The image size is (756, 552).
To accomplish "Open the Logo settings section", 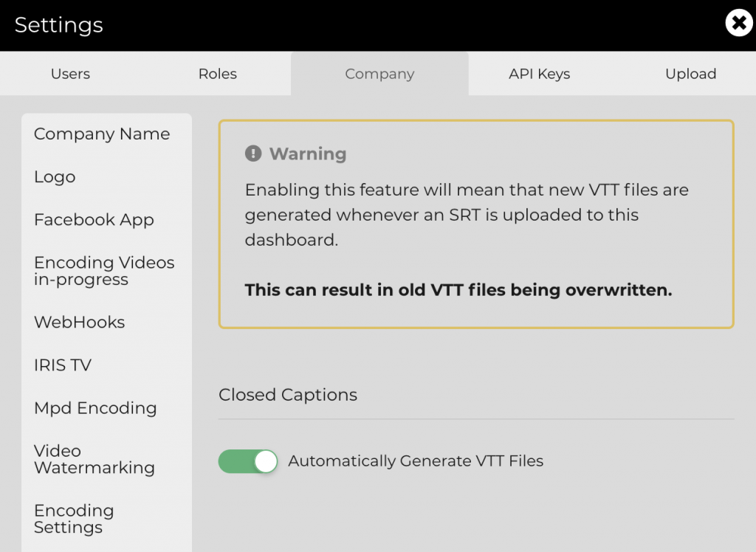I will tap(55, 177).
